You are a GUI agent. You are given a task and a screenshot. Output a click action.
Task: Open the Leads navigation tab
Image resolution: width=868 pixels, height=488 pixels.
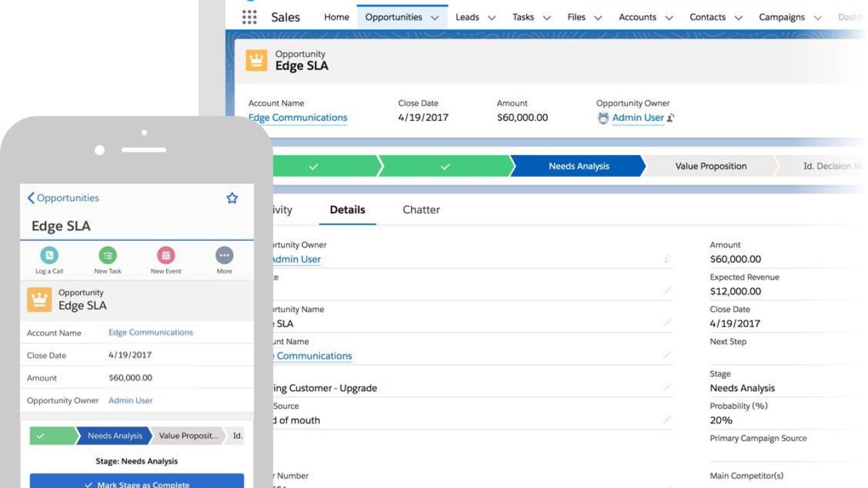(x=467, y=18)
